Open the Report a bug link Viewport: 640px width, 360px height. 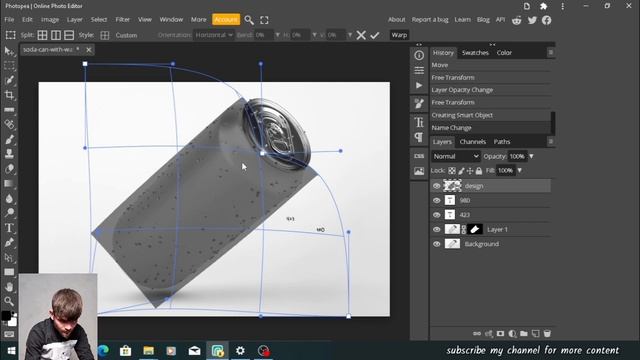430,20
